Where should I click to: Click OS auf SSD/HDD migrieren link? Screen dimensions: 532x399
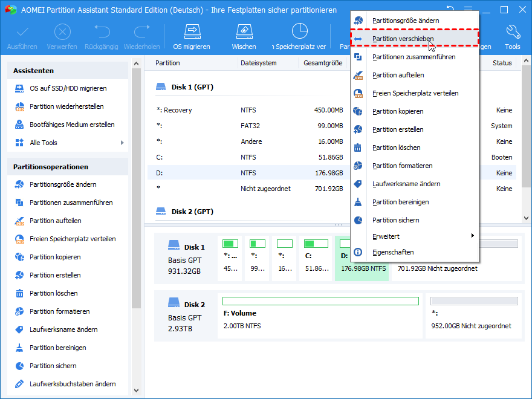pos(68,88)
